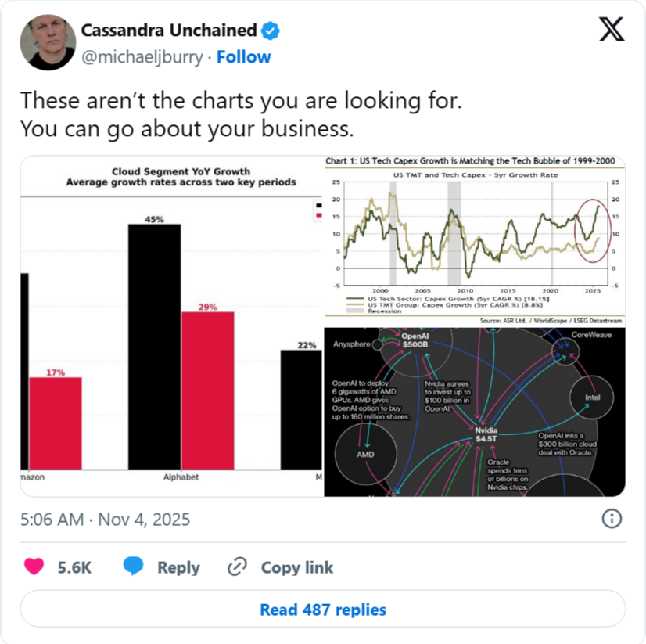Click the 5.6K likes count
This screenshot has width=646, height=644.
(x=74, y=567)
